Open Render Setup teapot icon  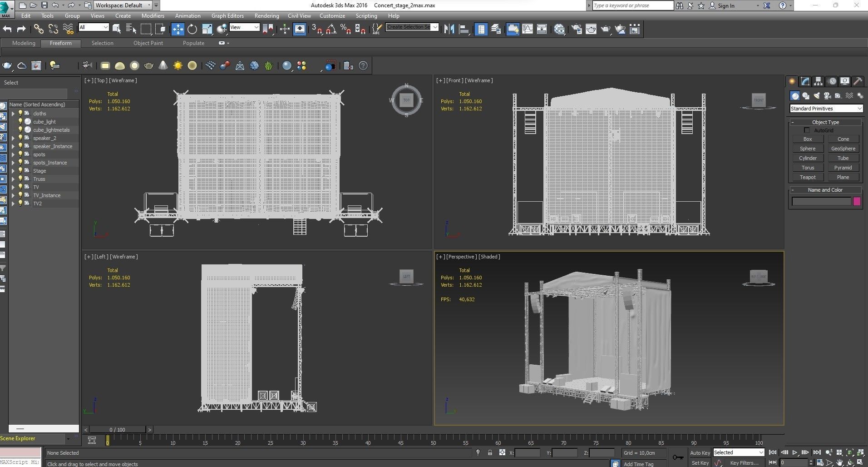[x=577, y=29]
